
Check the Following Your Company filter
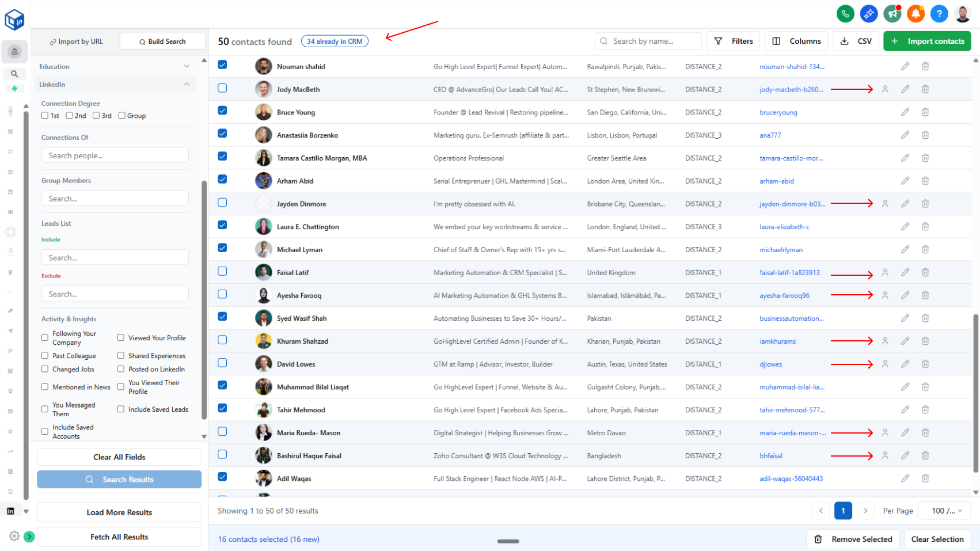[x=44, y=337]
